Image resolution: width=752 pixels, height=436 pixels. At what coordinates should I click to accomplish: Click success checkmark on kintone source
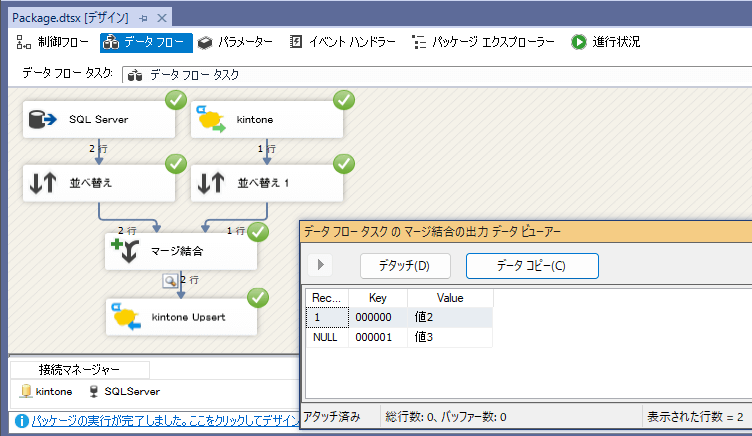pos(344,100)
